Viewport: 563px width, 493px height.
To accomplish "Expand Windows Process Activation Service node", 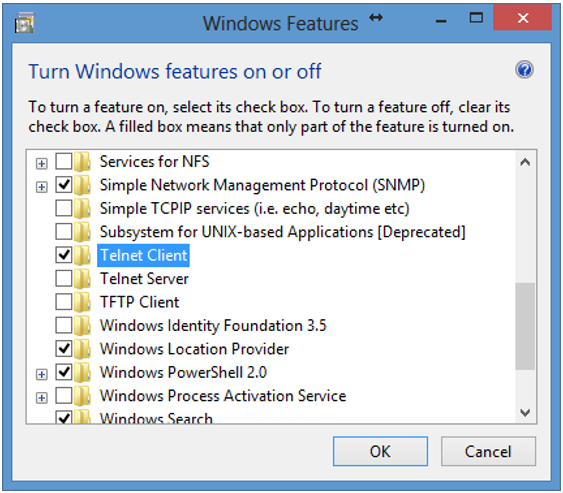I will (x=41, y=398).
